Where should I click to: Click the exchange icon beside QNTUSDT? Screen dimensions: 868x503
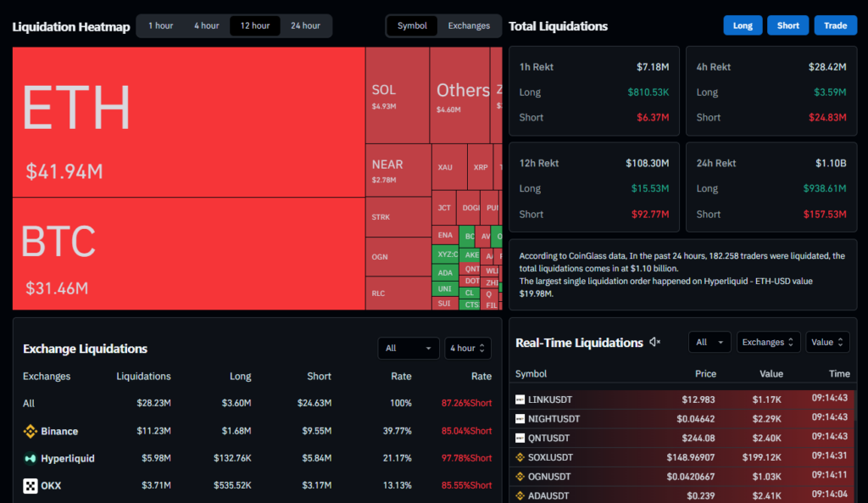click(x=520, y=439)
